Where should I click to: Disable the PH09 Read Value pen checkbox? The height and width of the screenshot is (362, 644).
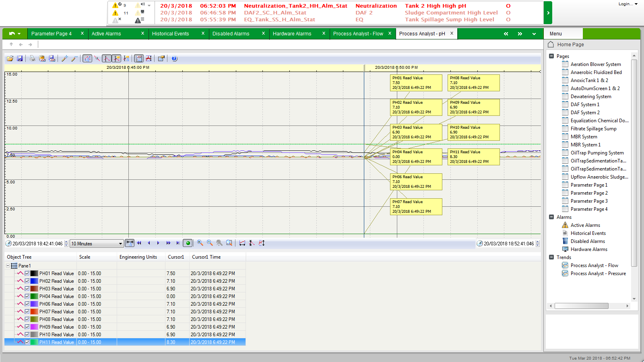point(27,327)
